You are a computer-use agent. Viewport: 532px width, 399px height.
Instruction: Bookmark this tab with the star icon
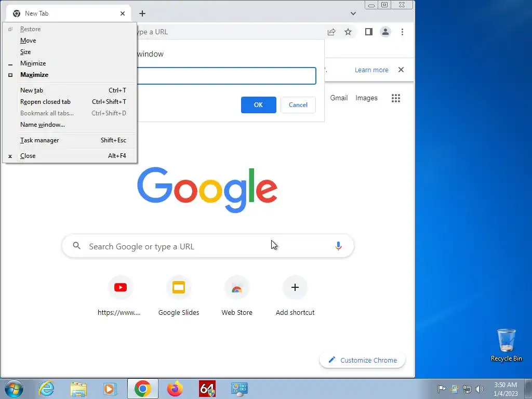coord(348,32)
